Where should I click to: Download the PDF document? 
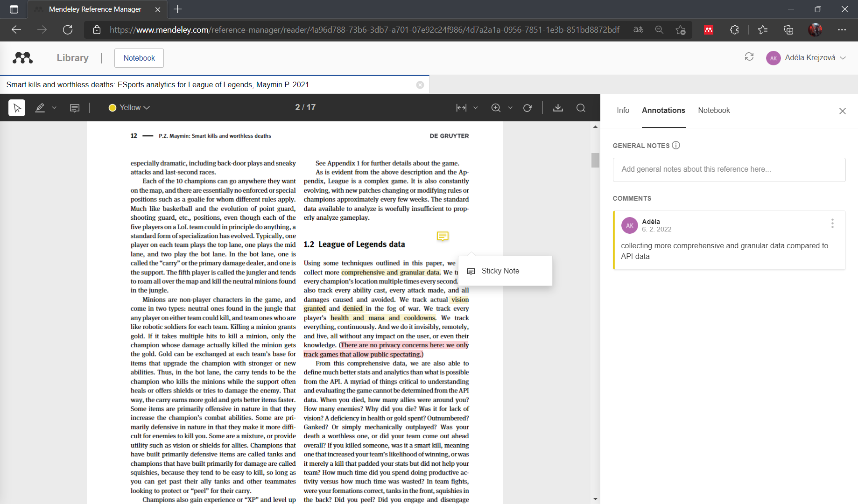[558, 108]
